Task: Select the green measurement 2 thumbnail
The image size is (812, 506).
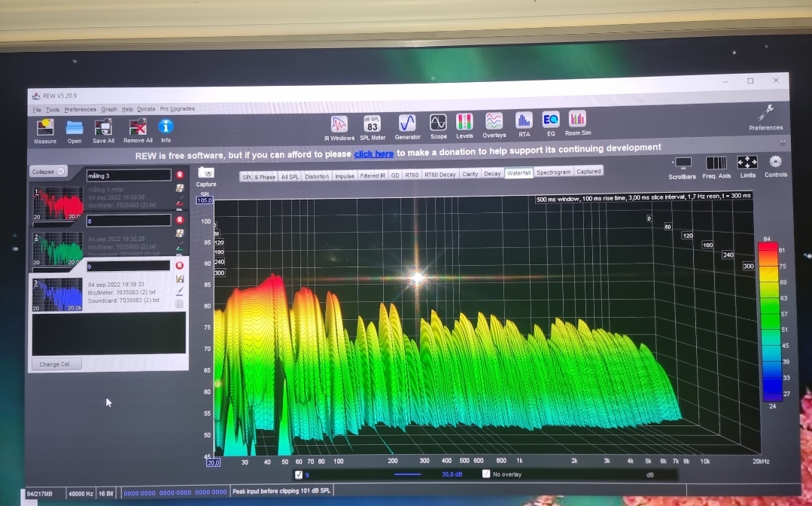Action: (57, 248)
